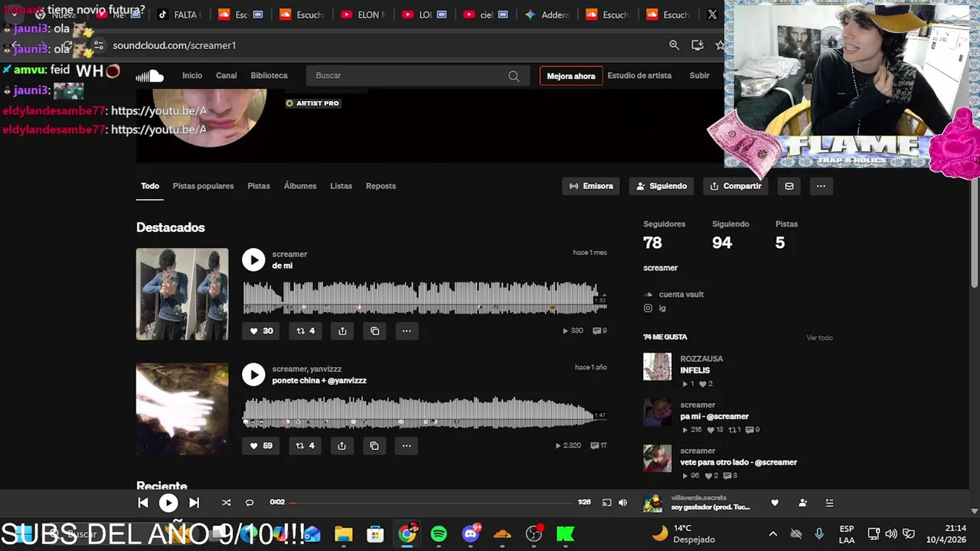Mute the player volume speaker icon
The image size is (980, 551).
coord(622,503)
